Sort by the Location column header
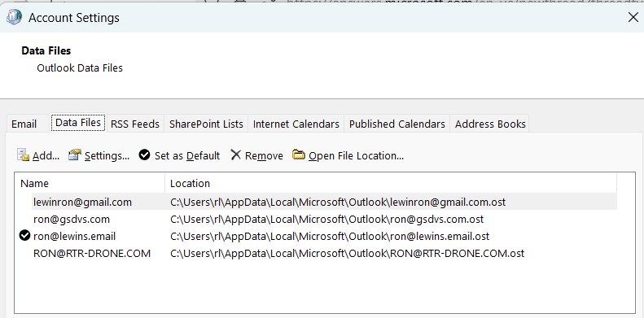 pos(391,183)
